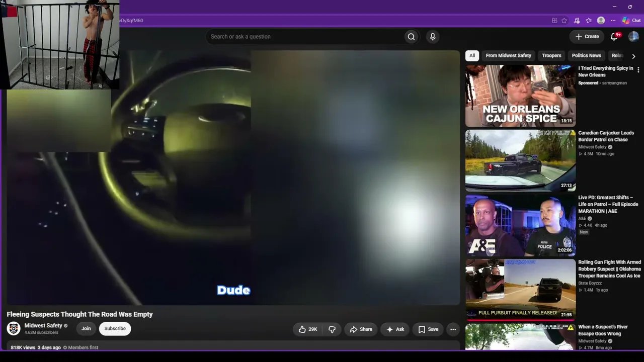The width and height of the screenshot is (644, 362).
Task: Open the browser extensions/apps icon in address bar
Action: pyautogui.click(x=554, y=21)
